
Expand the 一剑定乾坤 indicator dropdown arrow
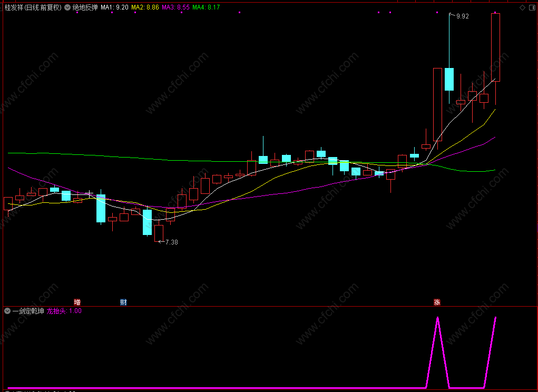click(x=7, y=311)
